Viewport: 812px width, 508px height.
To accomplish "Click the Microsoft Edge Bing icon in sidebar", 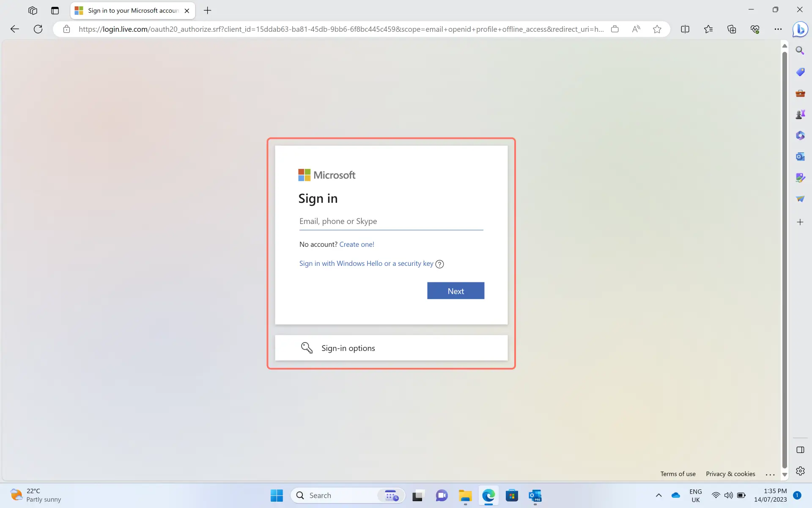I will point(800,29).
